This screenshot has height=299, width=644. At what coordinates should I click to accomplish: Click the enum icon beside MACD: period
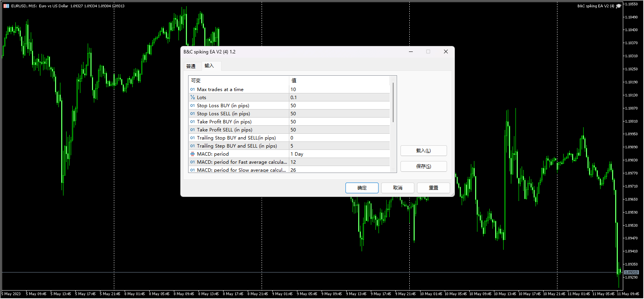192,154
